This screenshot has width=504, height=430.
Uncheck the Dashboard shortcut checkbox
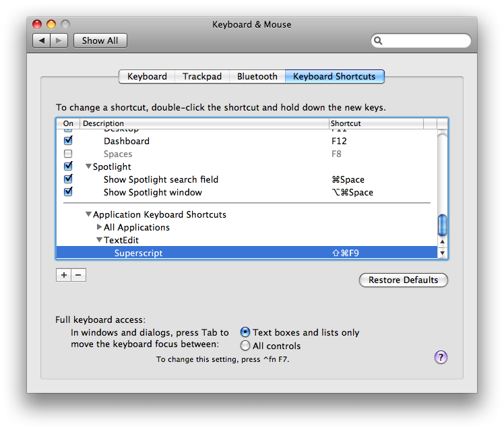68,141
